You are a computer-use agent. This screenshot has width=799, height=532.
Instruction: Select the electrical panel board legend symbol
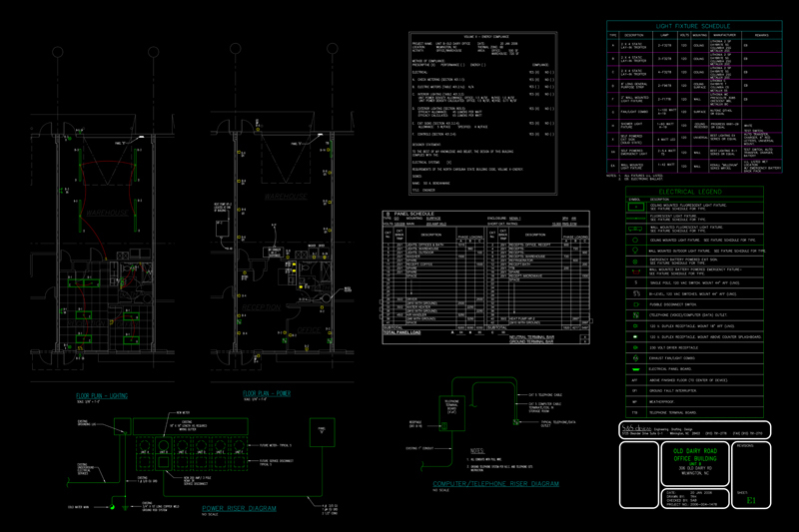[635, 368]
